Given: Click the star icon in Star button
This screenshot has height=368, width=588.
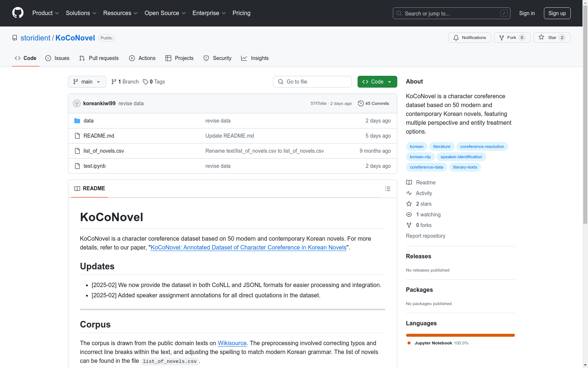Looking at the screenshot, I should point(541,37).
